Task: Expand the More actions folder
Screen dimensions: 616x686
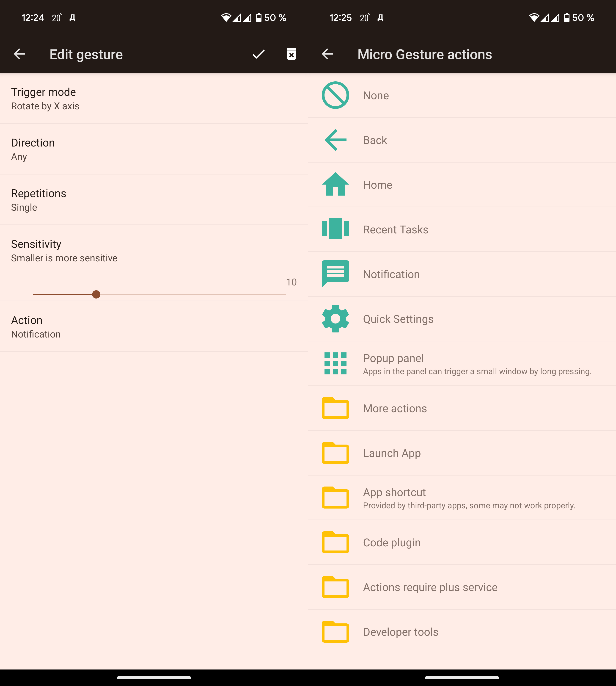Action: (395, 408)
